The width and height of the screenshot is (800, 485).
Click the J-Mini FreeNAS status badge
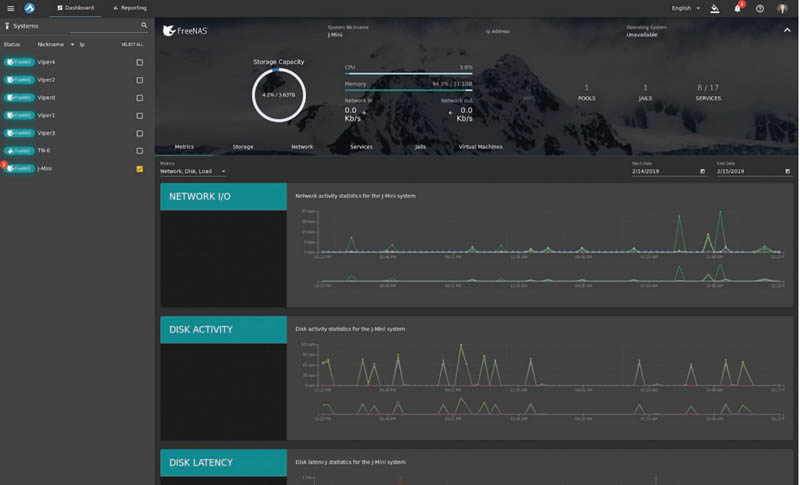19,168
